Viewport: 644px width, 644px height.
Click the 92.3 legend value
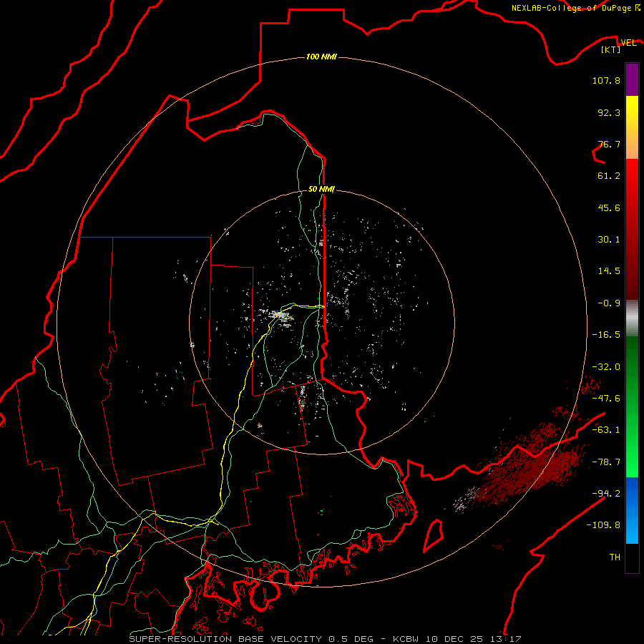pyautogui.click(x=609, y=112)
